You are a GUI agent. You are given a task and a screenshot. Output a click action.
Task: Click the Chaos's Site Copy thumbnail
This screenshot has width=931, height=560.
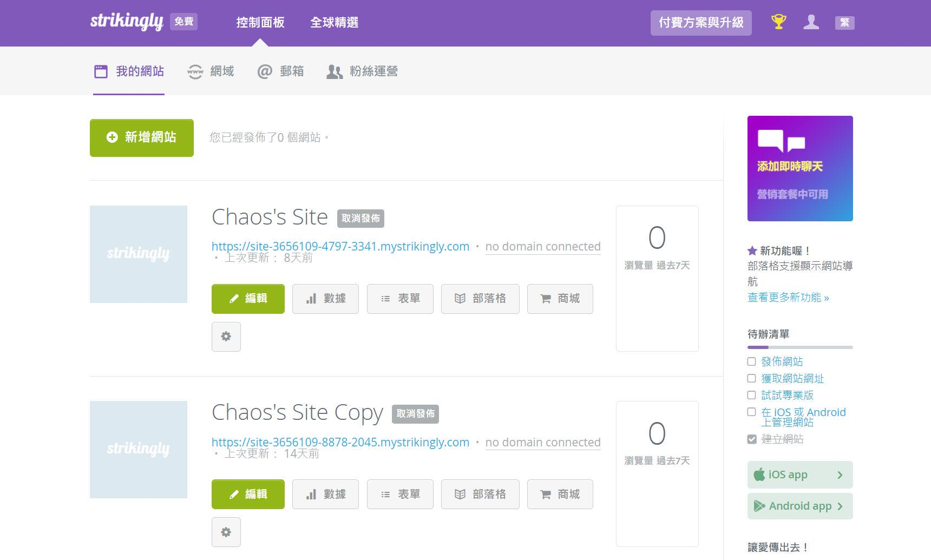click(138, 449)
